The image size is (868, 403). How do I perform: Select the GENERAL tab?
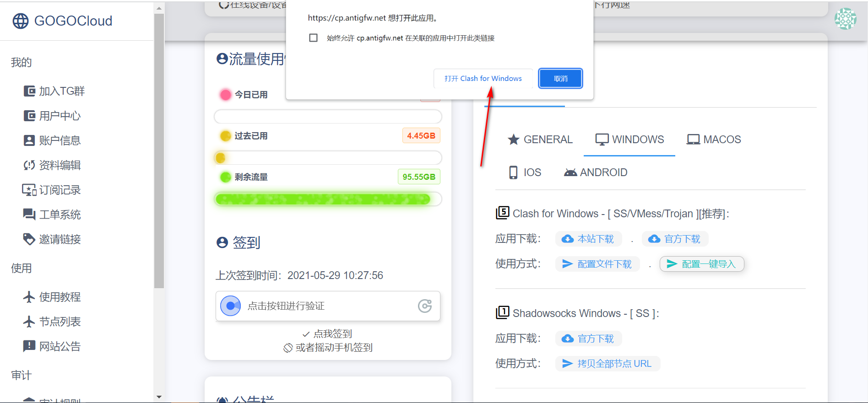tap(540, 140)
